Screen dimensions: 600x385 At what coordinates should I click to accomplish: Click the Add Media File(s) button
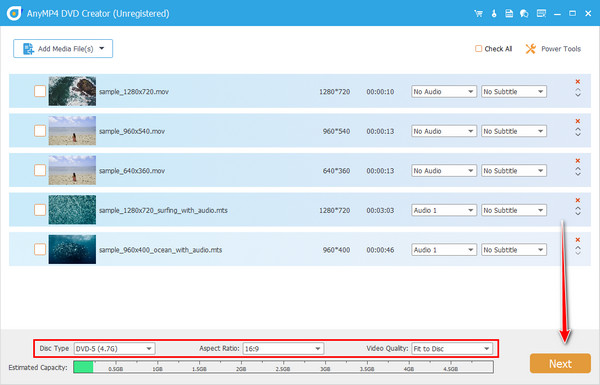click(63, 49)
